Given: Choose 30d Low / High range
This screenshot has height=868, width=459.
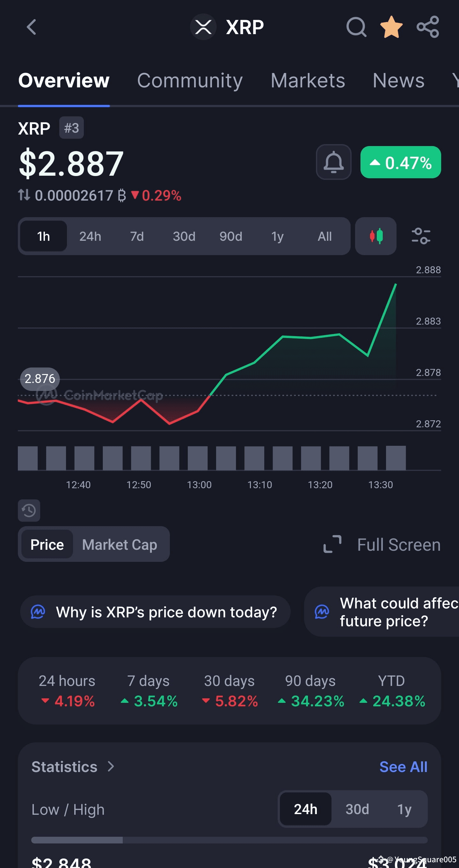Looking at the screenshot, I should pyautogui.click(x=357, y=809).
